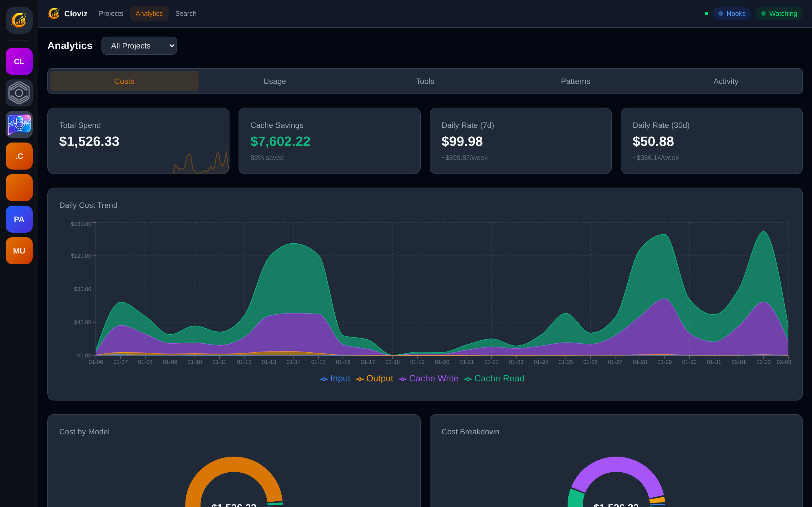
Task: Open the Cloviz app icon at top of sidebar
Action: click(x=19, y=20)
